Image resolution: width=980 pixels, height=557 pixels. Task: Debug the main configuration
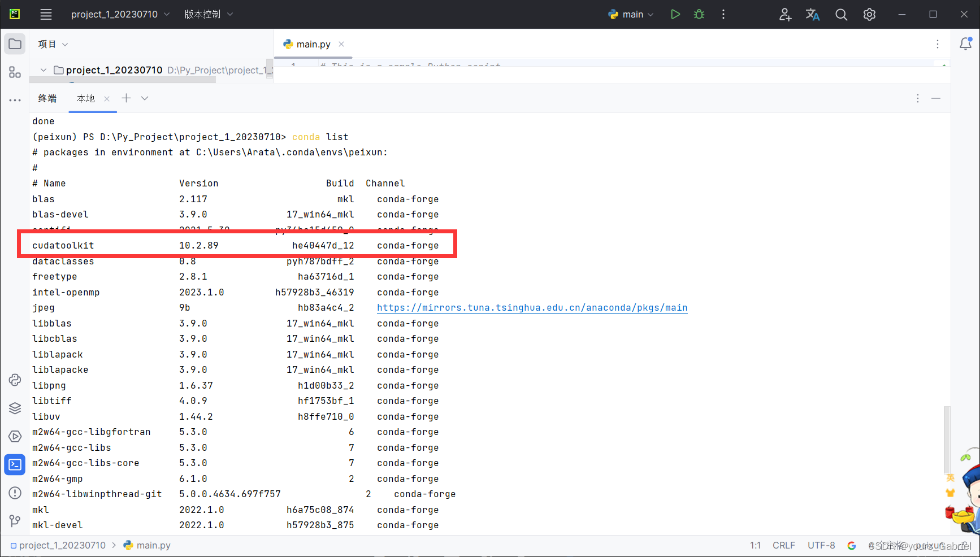pos(699,15)
